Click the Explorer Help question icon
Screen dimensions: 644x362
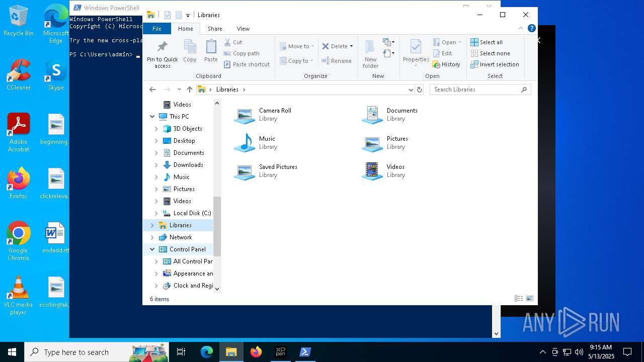click(531, 29)
